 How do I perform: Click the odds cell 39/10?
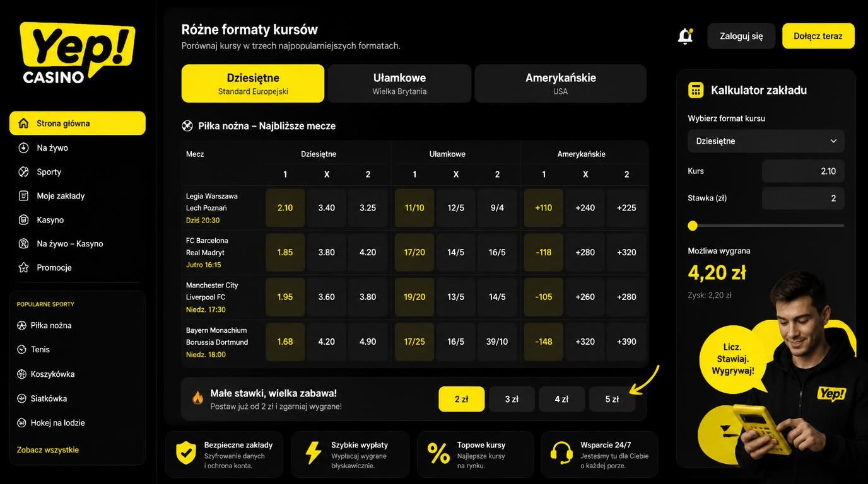click(497, 342)
